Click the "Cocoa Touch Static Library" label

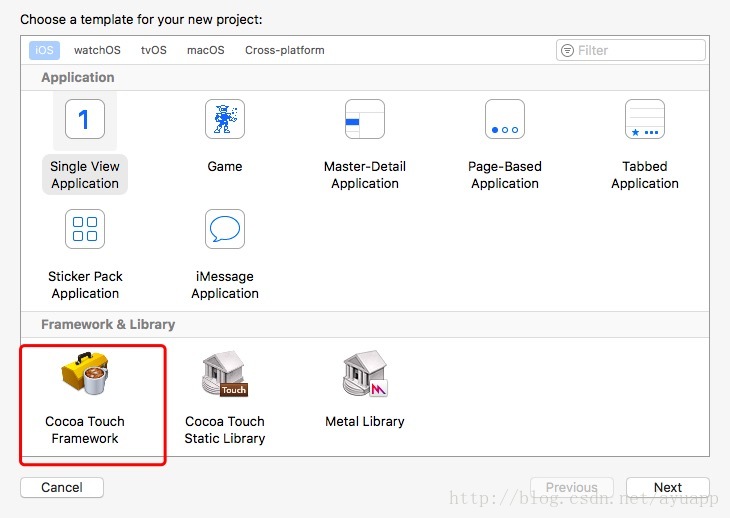click(x=225, y=430)
